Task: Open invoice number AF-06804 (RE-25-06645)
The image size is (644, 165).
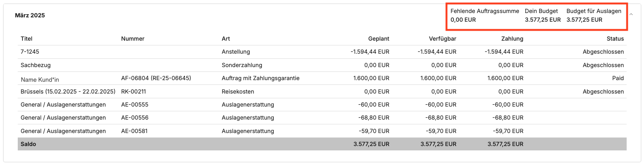Action: (x=156, y=78)
